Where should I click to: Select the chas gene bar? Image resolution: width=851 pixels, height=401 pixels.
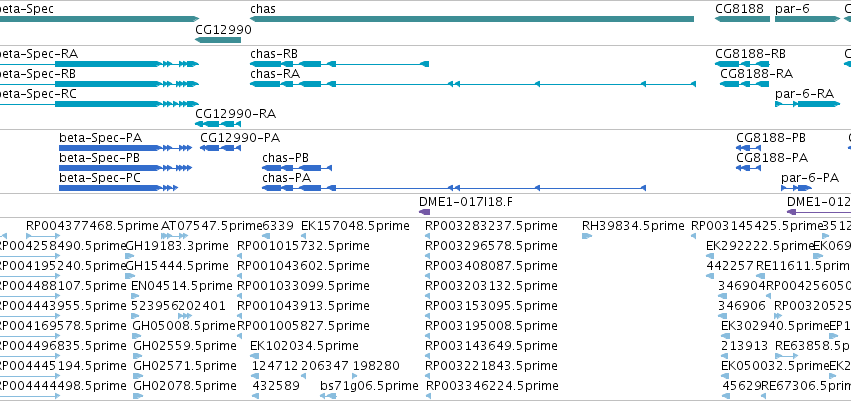tap(472, 20)
